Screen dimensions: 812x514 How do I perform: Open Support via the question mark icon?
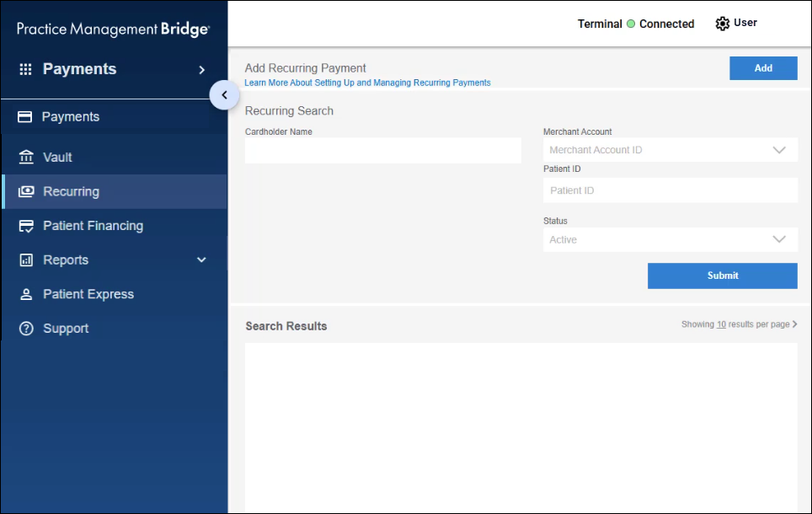click(24, 328)
